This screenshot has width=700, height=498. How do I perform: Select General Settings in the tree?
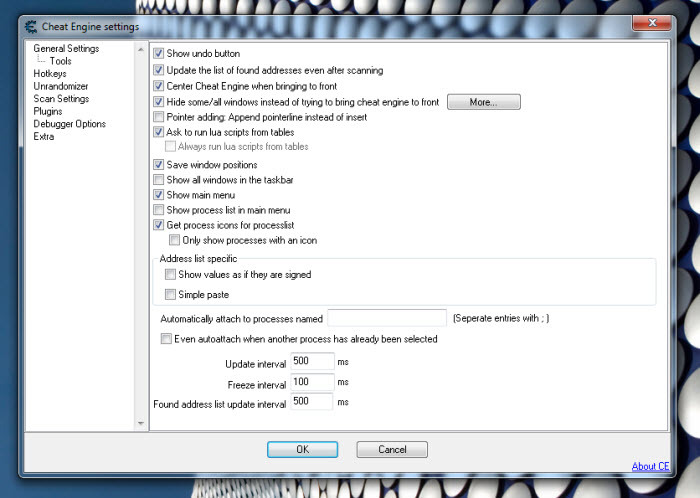click(x=66, y=48)
